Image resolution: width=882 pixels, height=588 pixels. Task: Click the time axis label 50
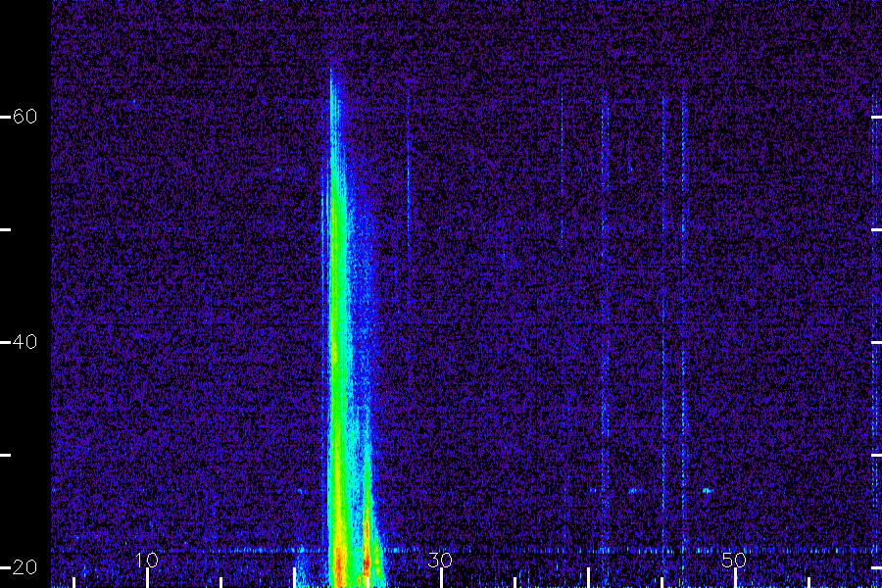tap(734, 560)
